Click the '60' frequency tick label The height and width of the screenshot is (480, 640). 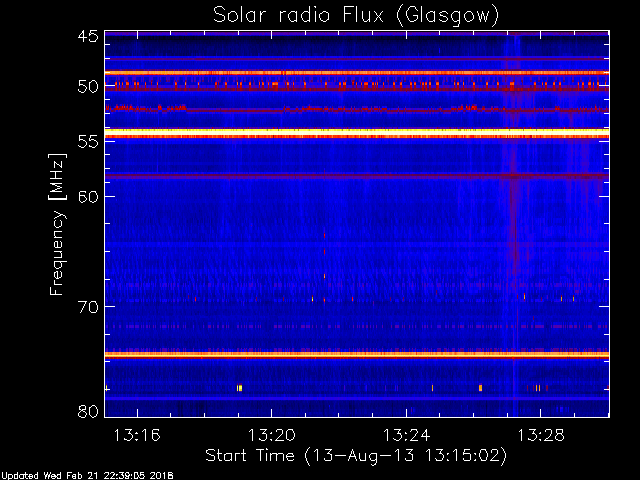pos(88,196)
